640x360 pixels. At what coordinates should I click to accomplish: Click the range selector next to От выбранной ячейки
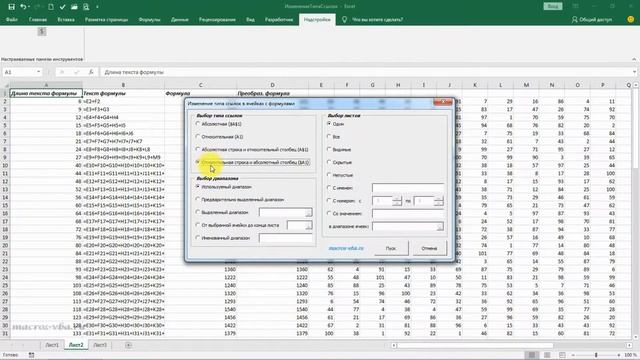point(300,225)
